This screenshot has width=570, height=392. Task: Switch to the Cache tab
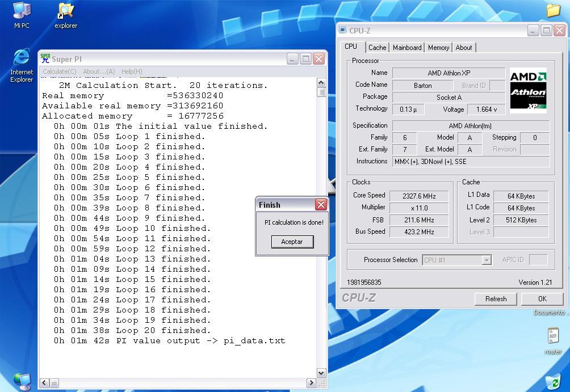[x=377, y=48]
